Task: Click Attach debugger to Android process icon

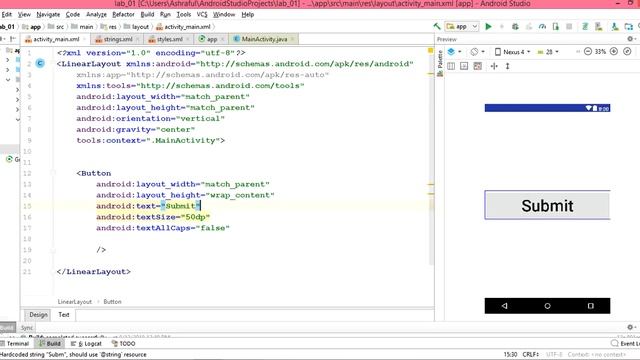Action: pyautogui.click(x=556, y=27)
